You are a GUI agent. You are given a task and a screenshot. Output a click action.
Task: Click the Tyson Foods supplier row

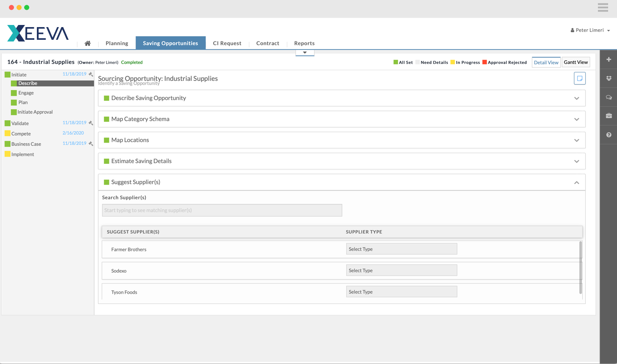pos(342,292)
